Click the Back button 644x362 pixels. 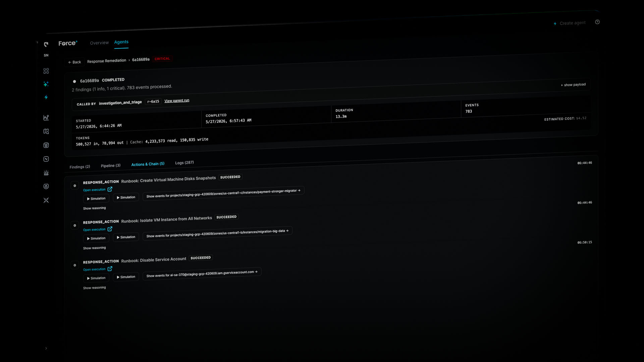[74, 62]
